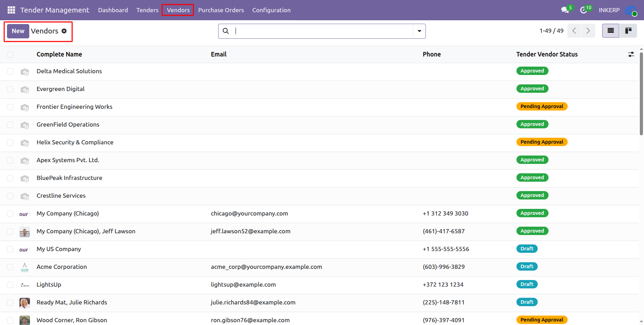
Task: Open the Dashboard menu
Action: (113, 10)
